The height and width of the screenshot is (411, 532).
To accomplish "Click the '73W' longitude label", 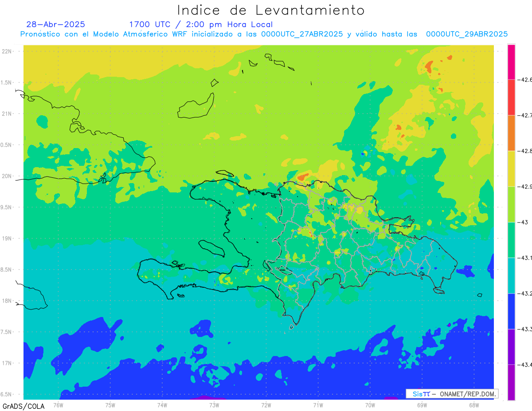I will coord(214,405).
